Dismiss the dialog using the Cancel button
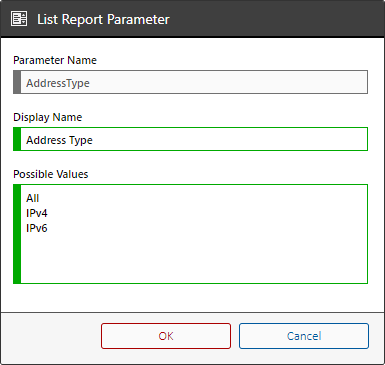This screenshot has width=385, height=365. [304, 336]
